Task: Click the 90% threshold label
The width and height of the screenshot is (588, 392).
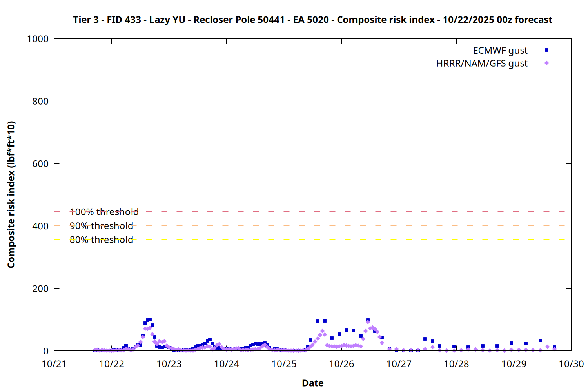Action: point(101,226)
